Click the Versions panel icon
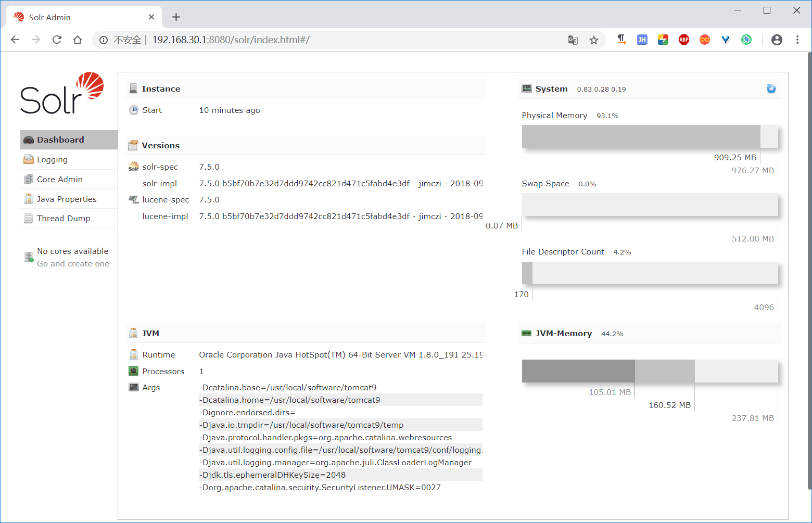The width and height of the screenshot is (812, 523). (133, 145)
